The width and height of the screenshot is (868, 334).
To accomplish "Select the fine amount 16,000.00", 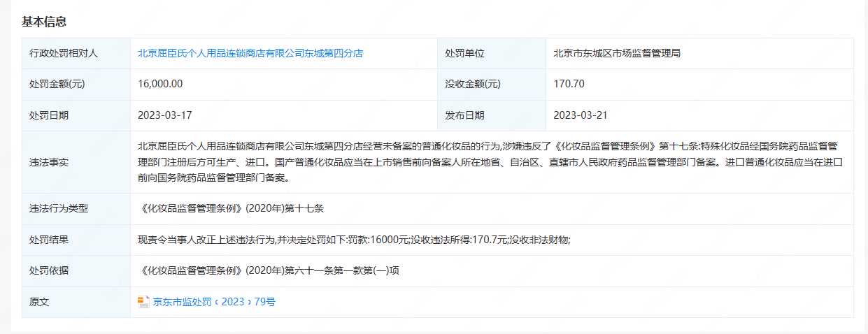I will (161, 84).
